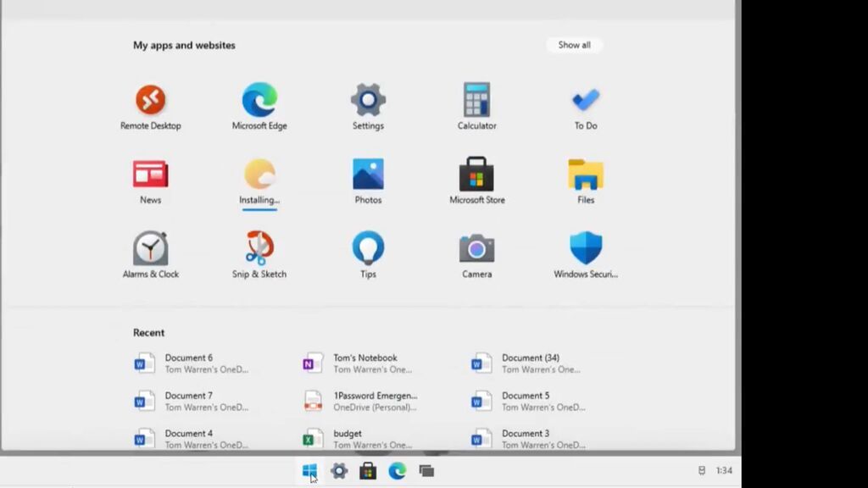The height and width of the screenshot is (488, 868).
Task: Open recent file Document 7
Action: click(191, 401)
